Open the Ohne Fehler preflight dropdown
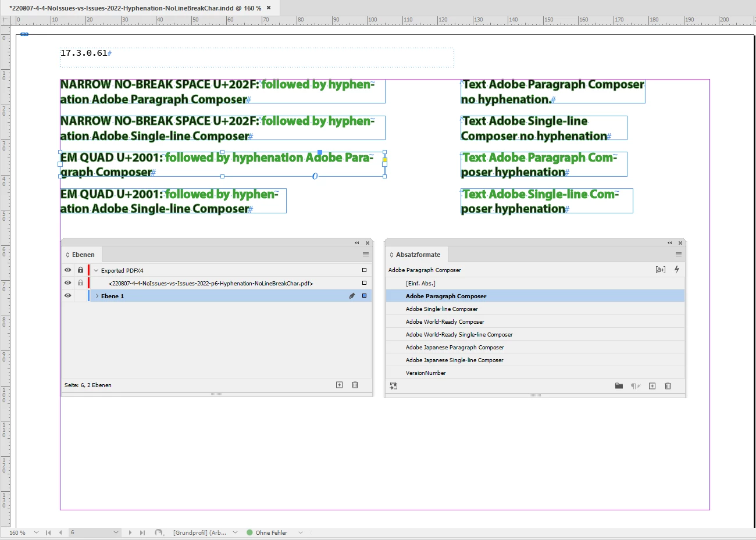The image size is (756, 540). [x=301, y=532]
